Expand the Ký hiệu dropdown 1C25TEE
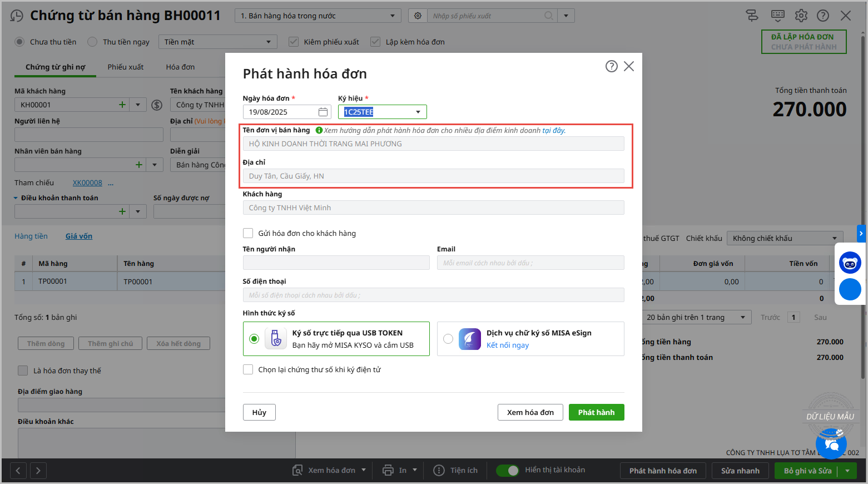 tap(418, 112)
